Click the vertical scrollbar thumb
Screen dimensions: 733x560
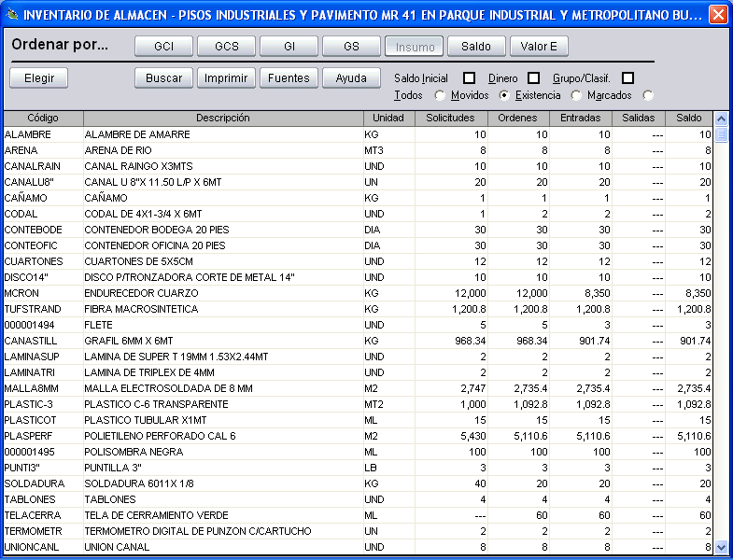click(721, 134)
